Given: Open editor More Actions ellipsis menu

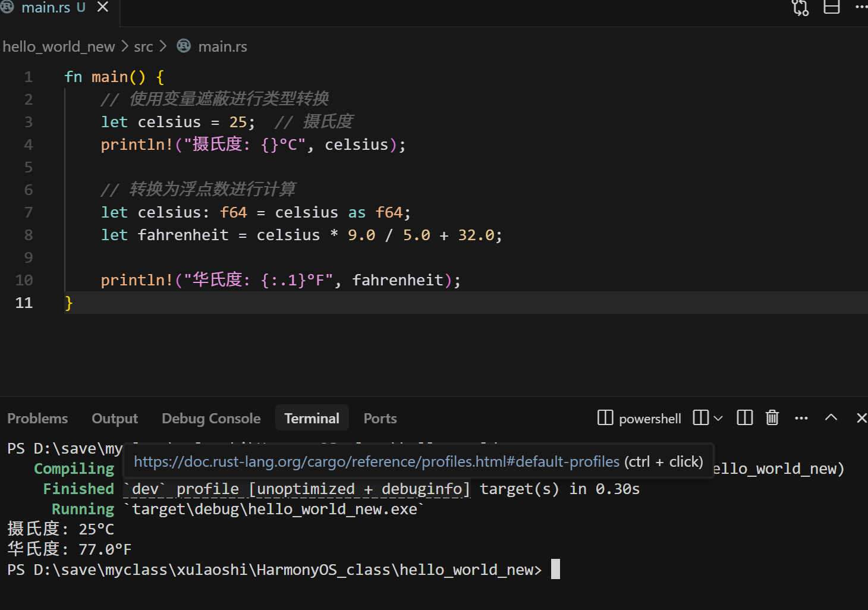Looking at the screenshot, I should pos(861,7).
